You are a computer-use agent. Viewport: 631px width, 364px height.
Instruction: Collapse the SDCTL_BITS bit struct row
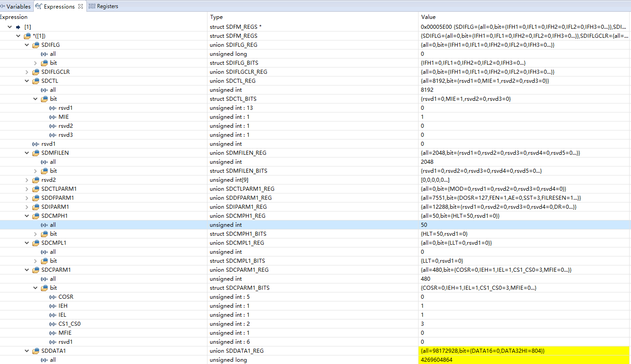(36, 99)
